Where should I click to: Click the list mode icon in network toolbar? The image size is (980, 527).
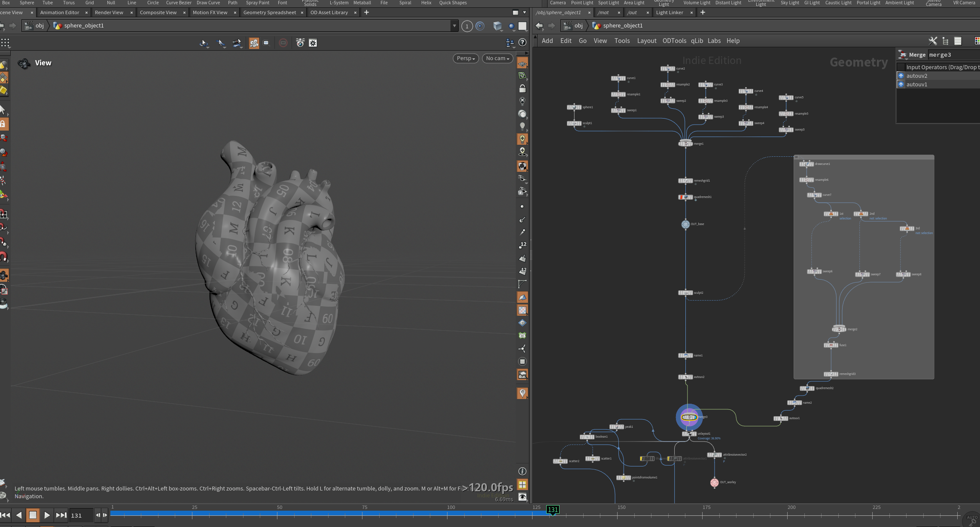tap(958, 41)
